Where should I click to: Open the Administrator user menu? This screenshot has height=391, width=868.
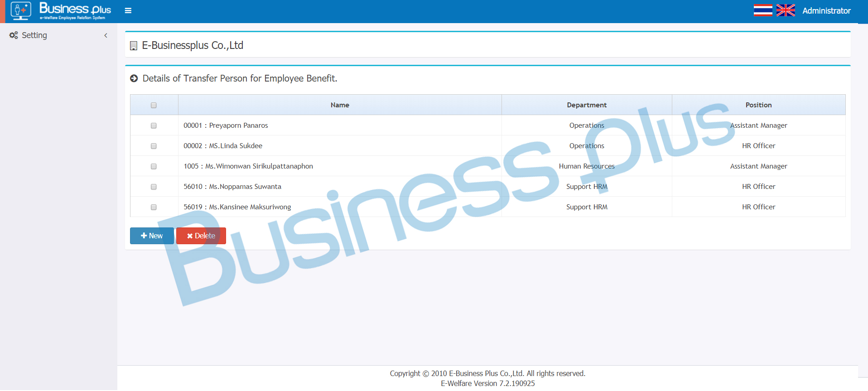826,10
